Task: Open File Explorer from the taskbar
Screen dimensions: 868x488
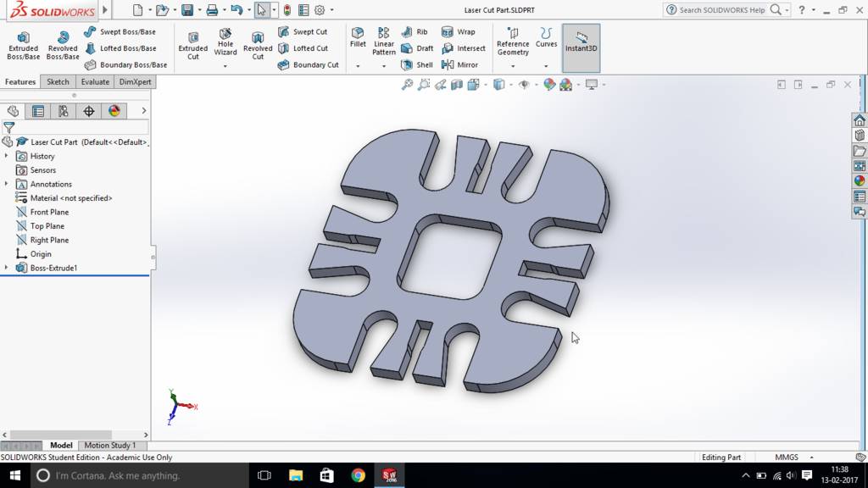Action: click(296, 475)
